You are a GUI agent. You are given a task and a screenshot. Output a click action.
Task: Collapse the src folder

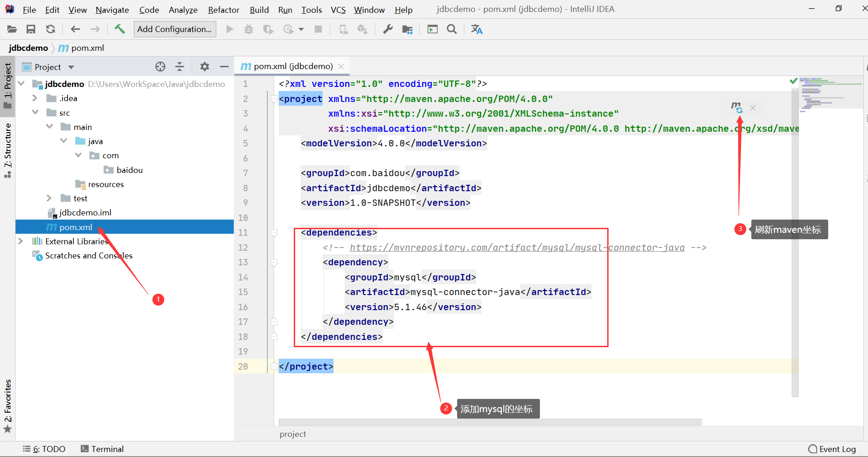pos(35,113)
